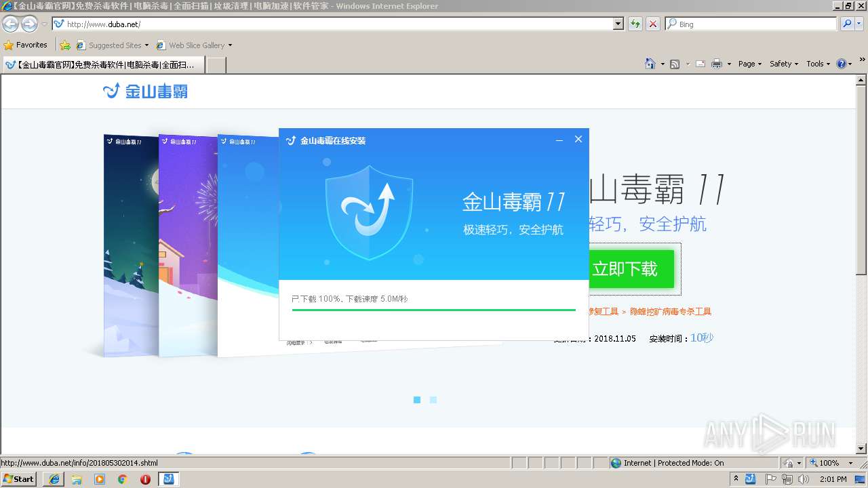Open Internet Explorer from the taskbar
The height and width of the screenshot is (488, 868).
pyautogui.click(x=54, y=479)
